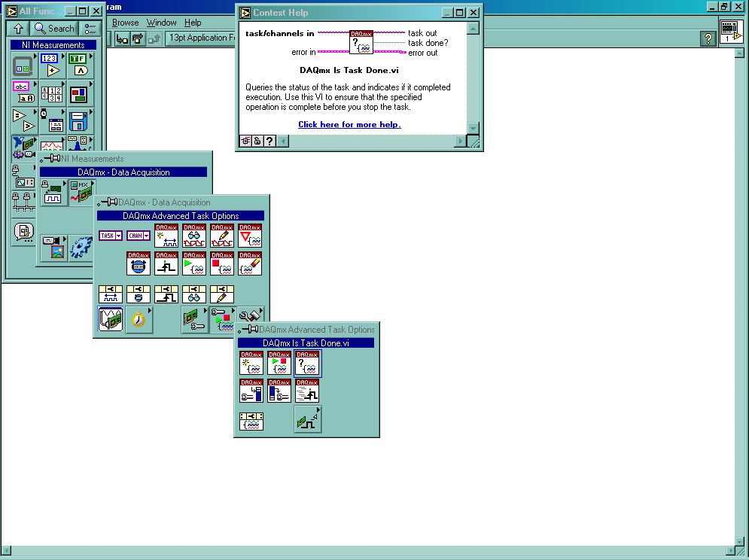
Task: Click the question mark help toolbar button
Action: tap(708, 38)
